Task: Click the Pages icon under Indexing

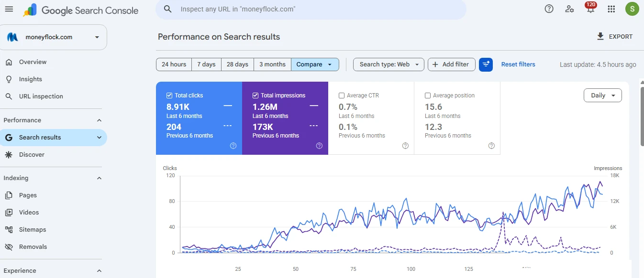Action: coord(9,195)
